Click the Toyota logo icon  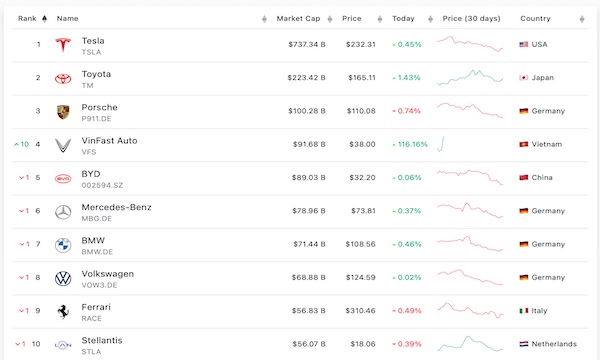point(63,78)
